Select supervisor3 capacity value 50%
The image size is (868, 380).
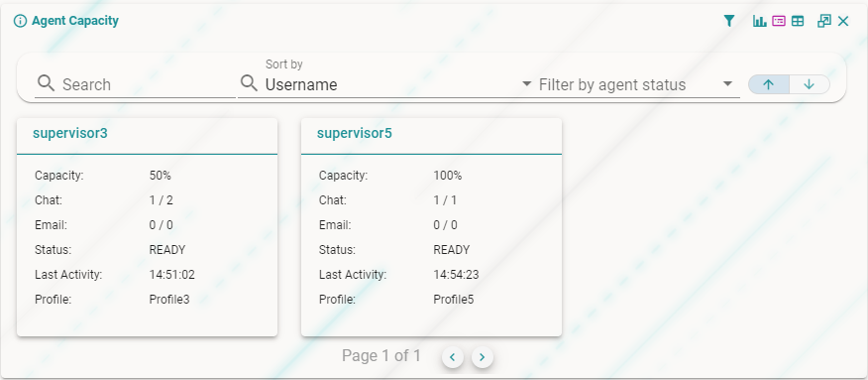click(160, 176)
